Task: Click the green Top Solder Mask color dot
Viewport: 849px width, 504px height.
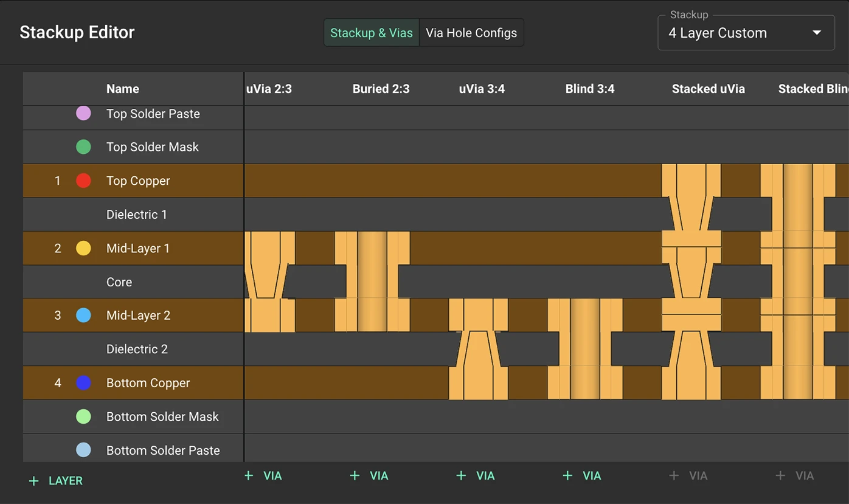Action: pos(83,147)
